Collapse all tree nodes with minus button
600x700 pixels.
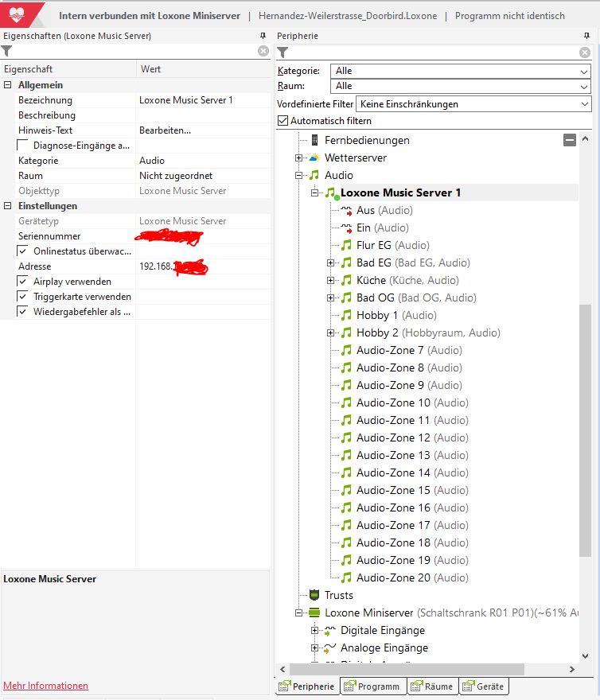[570, 140]
